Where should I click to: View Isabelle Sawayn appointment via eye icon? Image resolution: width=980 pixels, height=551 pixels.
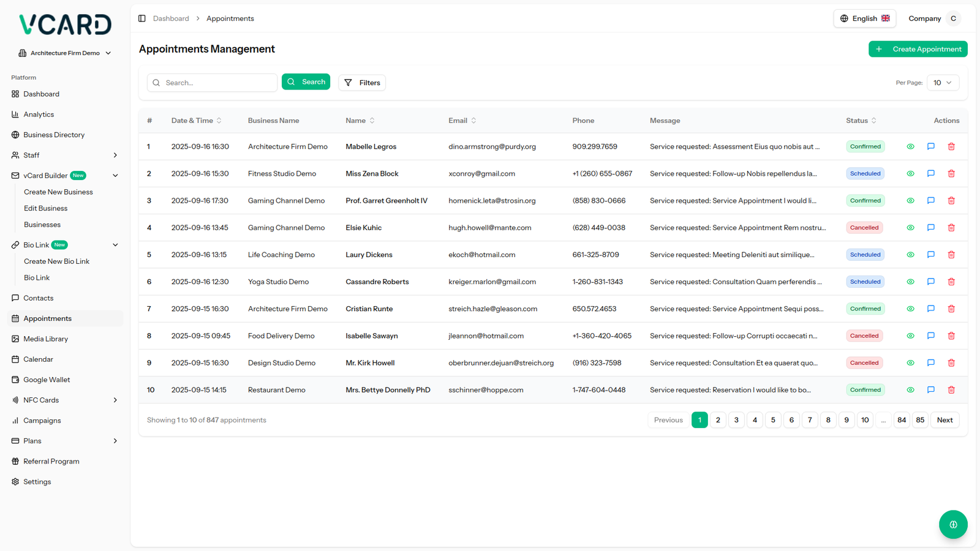point(910,336)
